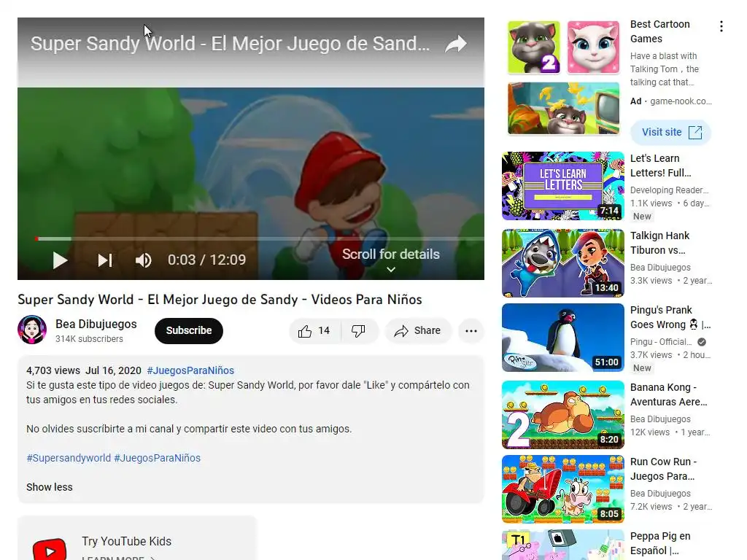This screenshot has width=747, height=560.
Task: Click the Pingu - Official channel name
Action: click(661, 342)
